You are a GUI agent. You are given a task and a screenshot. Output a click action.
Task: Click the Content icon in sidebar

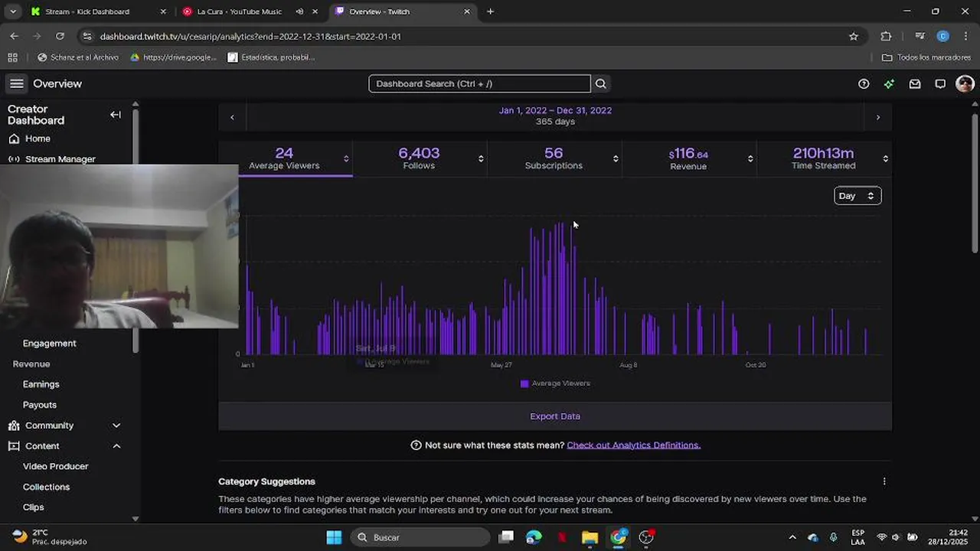tap(14, 446)
